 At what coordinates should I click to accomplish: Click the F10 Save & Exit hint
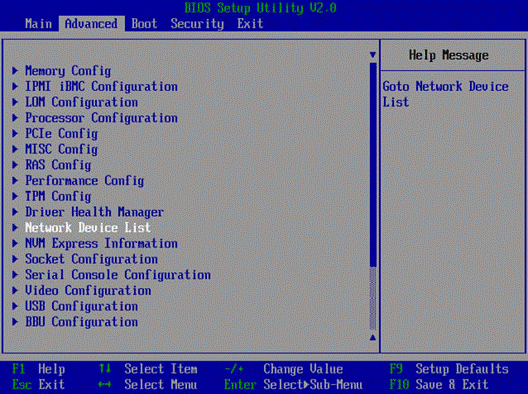(x=439, y=385)
